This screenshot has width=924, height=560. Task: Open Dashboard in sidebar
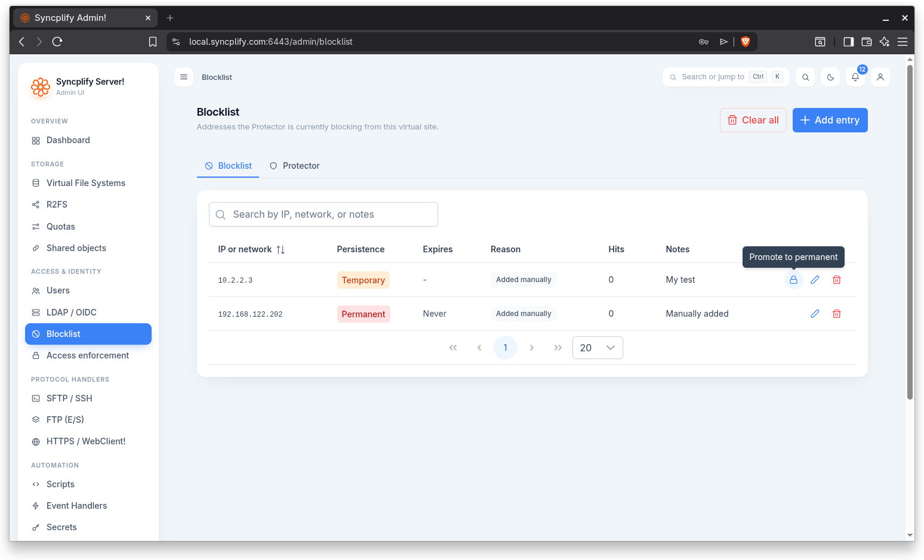pos(88,140)
